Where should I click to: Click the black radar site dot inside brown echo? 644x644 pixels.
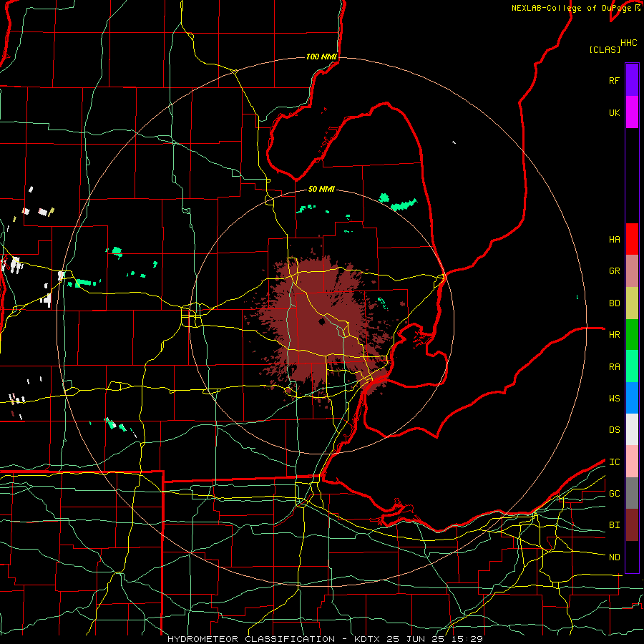(321, 321)
